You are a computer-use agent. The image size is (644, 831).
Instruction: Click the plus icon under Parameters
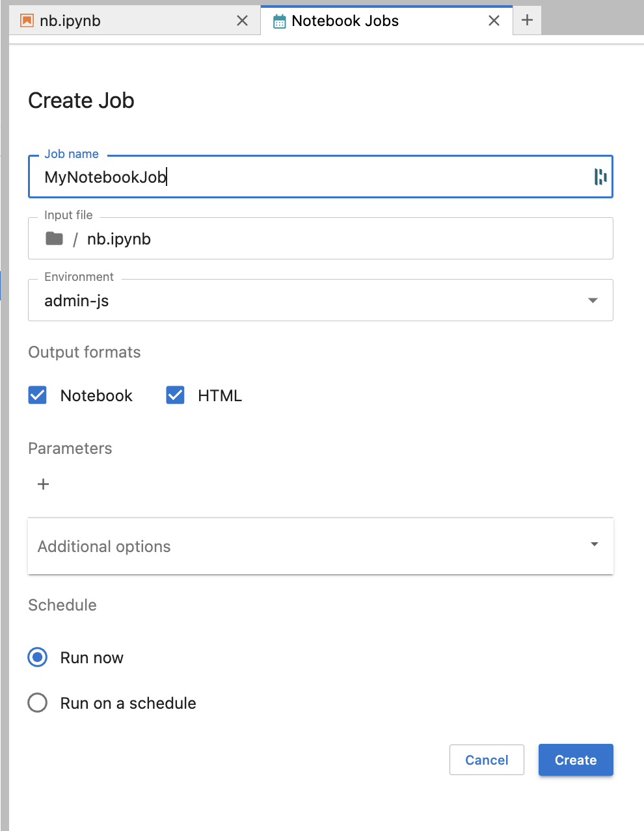tap(43, 484)
